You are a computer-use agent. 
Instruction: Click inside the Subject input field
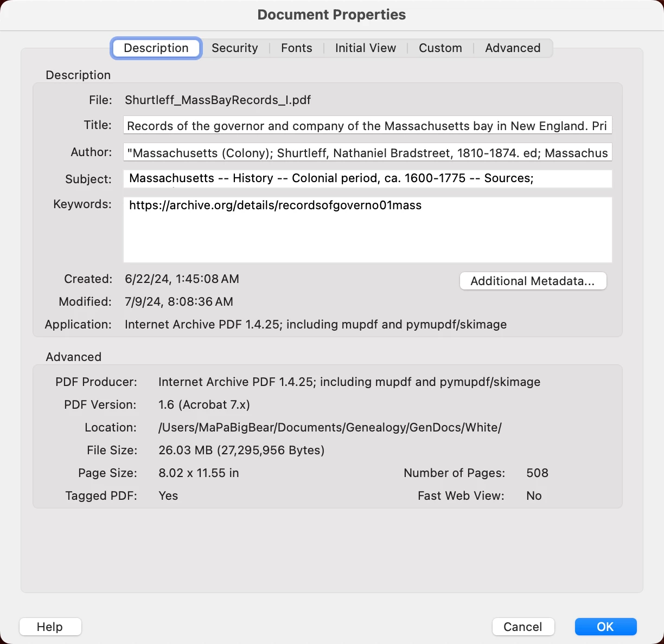point(368,179)
